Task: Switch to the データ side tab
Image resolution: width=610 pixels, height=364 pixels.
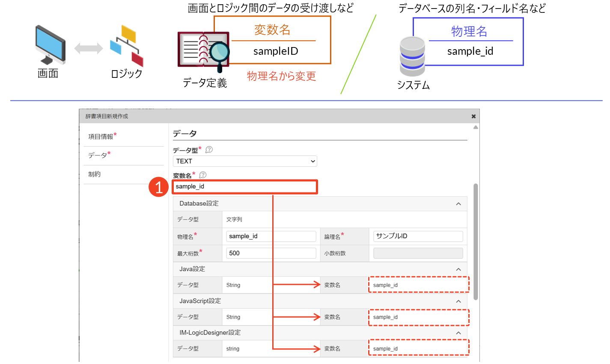Action: tap(98, 156)
